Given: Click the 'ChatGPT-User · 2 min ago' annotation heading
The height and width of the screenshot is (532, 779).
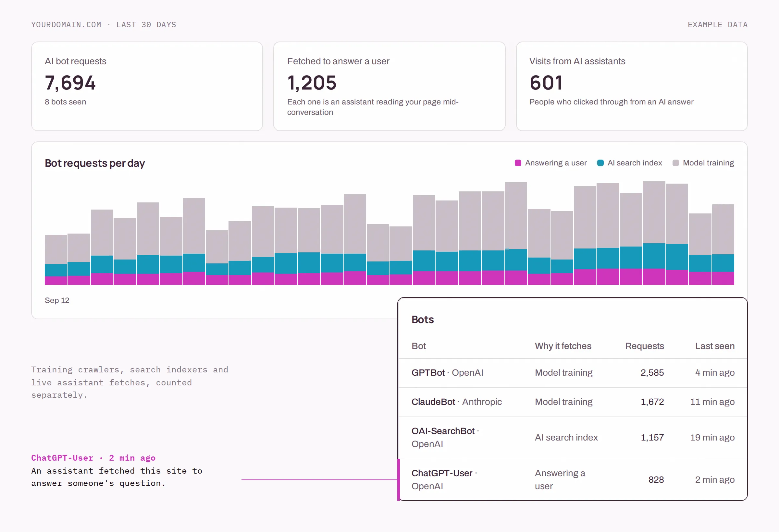Looking at the screenshot, I should coord(93,458).
